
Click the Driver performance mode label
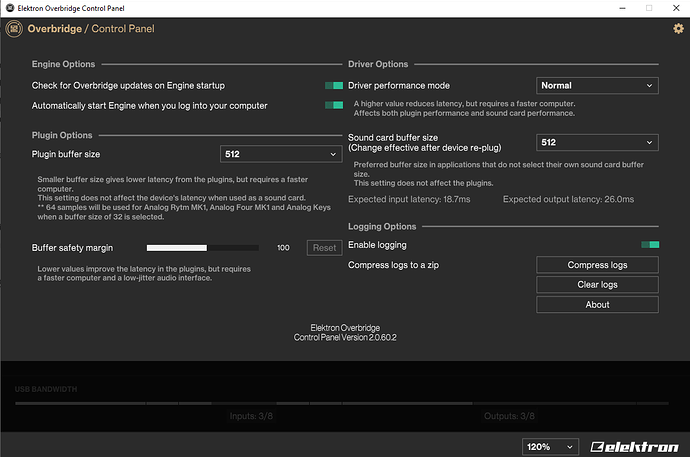tap(399, 86)
